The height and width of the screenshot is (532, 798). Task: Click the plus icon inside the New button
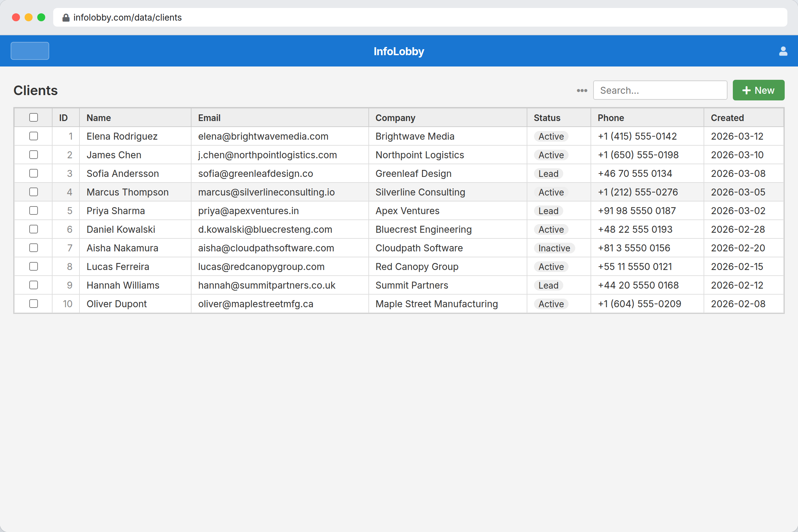pyautogui.click(x=746, y=90)
